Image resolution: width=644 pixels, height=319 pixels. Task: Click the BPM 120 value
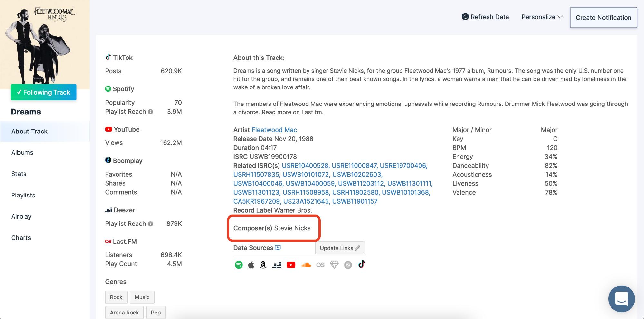coord(552,148)
